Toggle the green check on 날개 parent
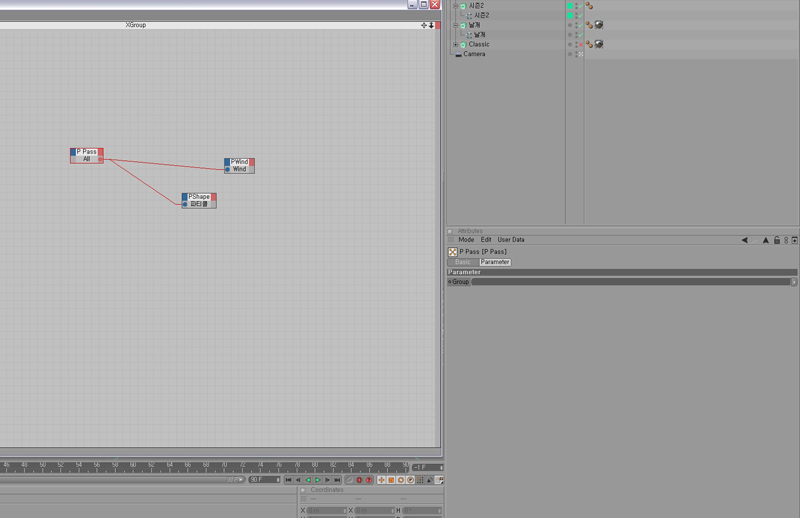Viewport: 800px width, 518px height. (x=581, y=26)
